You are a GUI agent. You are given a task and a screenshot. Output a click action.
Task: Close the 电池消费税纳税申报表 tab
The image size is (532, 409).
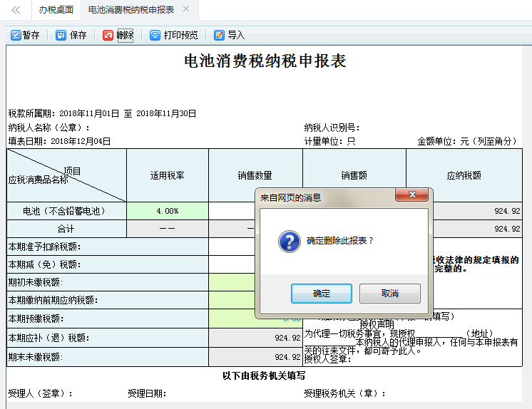tap(186, 9)
